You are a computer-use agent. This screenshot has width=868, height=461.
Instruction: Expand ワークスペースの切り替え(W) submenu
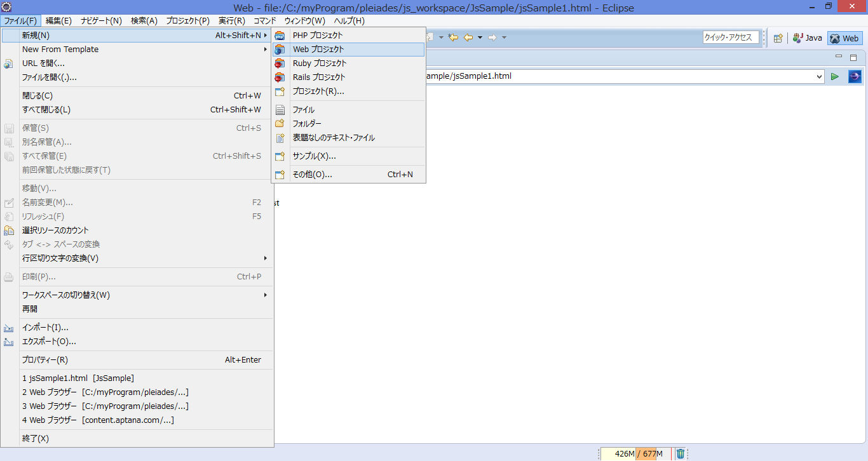pos(137,295)
